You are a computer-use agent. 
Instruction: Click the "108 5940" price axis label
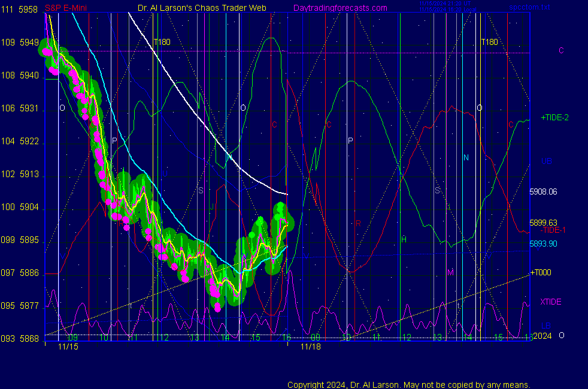pyautogui.click(x=20, y=75)
